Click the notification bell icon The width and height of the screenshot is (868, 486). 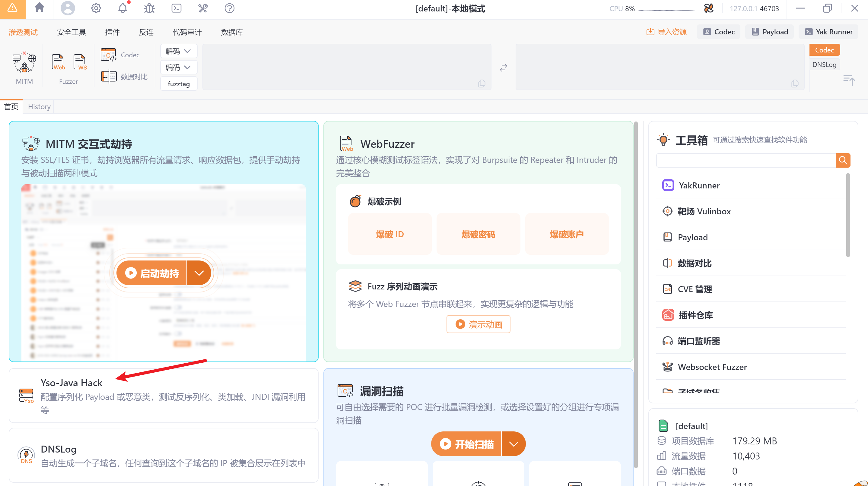[123, 8]
